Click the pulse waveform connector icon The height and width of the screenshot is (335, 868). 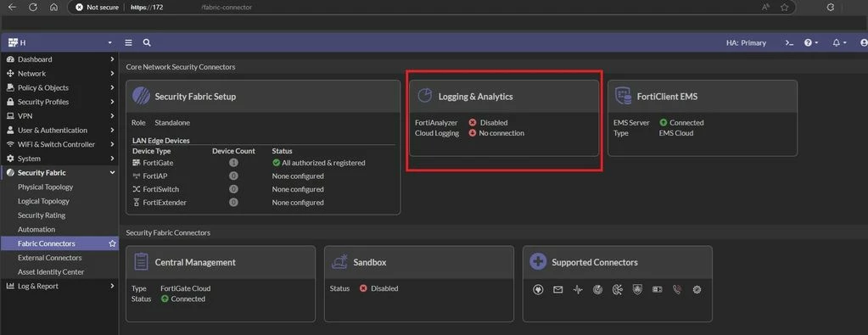coord(578,289)
